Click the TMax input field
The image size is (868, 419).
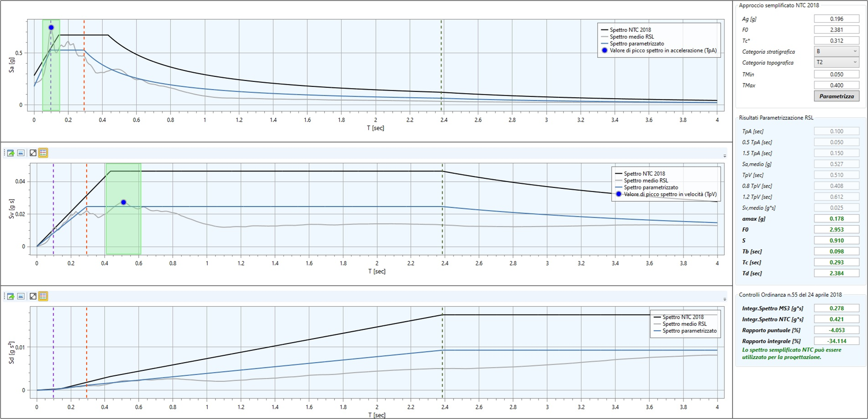(837, 85)
